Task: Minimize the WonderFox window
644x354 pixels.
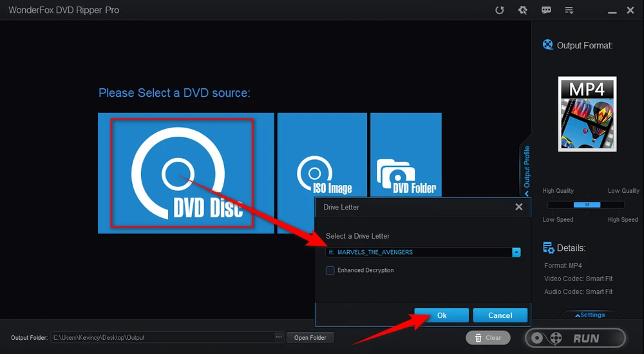Action: tap(612, 12)
